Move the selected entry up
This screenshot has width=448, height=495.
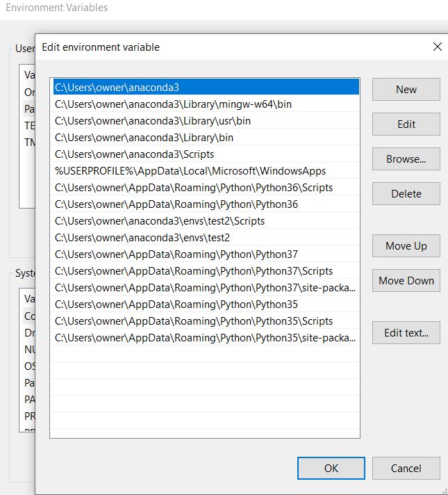point(406,245)
